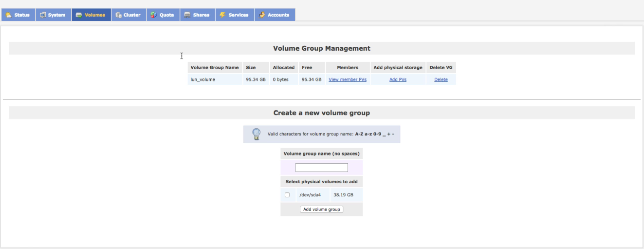Click the Add physical storage column header
The image size is (644, 249).
pos(398,68)
